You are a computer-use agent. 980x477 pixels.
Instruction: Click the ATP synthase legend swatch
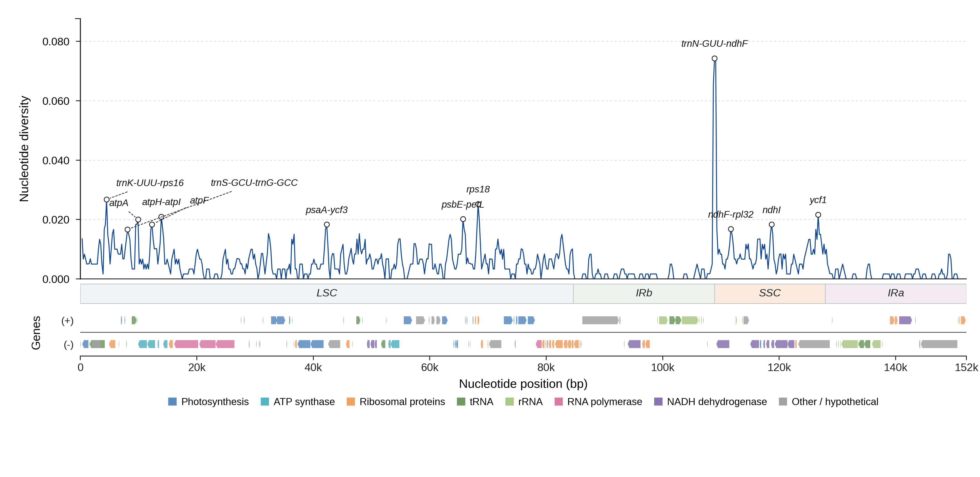tap(265, 402)
